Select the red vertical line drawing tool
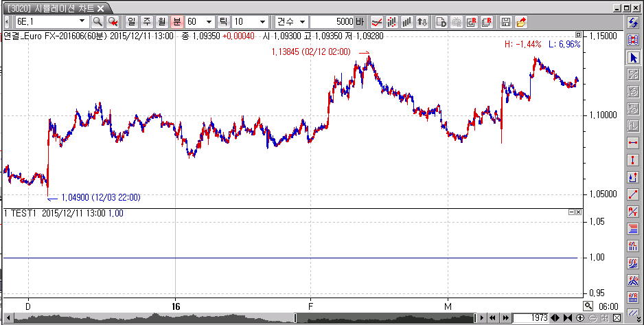 pyautogui.click(x=634, y=159)
